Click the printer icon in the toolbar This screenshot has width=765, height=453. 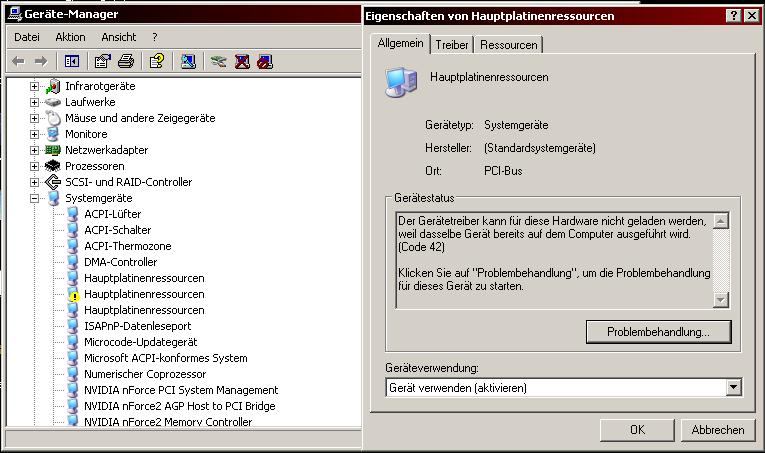point(126,61)
